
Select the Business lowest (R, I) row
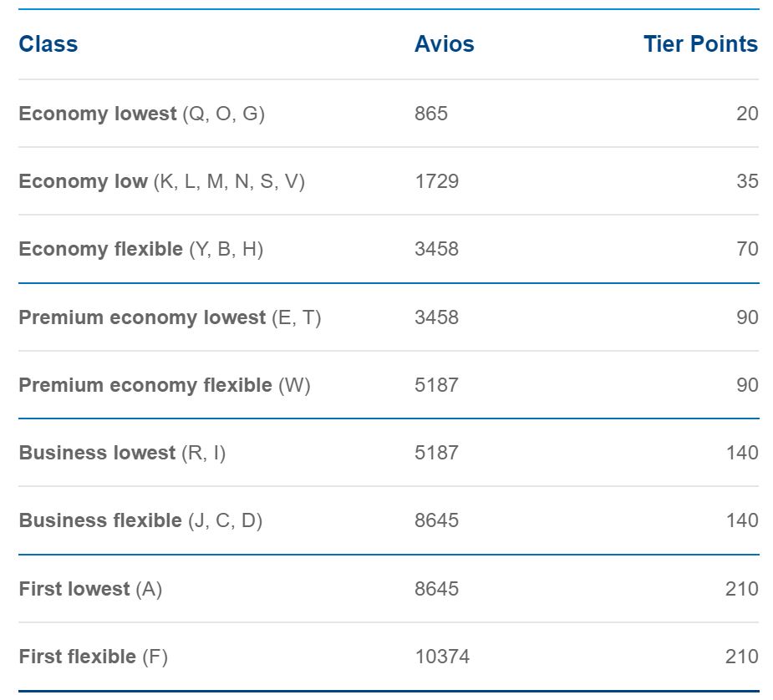click(x=389, y=453)
